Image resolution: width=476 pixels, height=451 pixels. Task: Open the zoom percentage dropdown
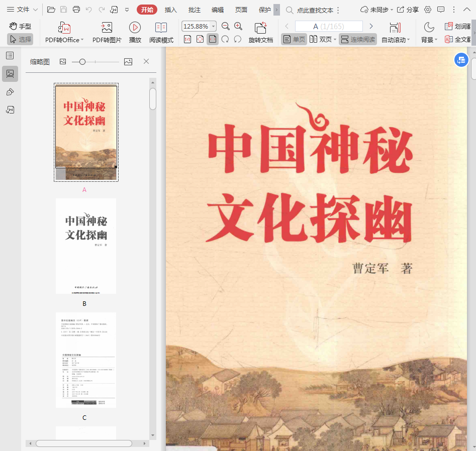(x=214, y=27)
